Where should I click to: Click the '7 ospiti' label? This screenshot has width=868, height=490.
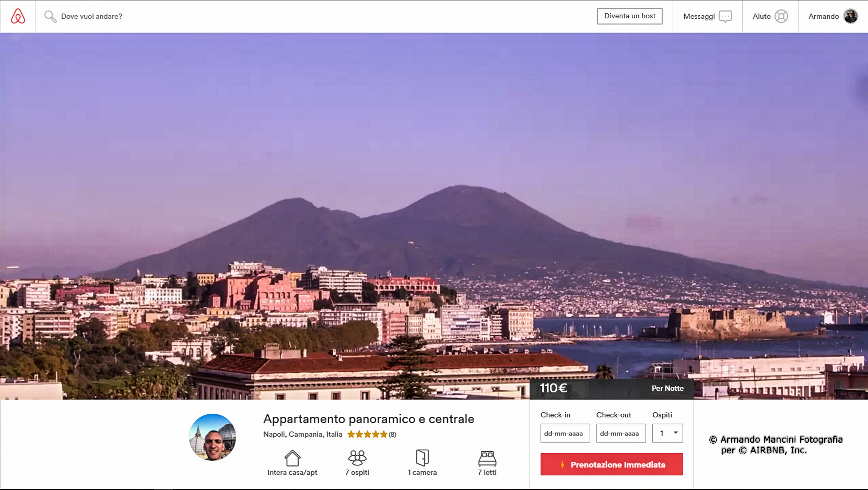[x=357, y=472]
